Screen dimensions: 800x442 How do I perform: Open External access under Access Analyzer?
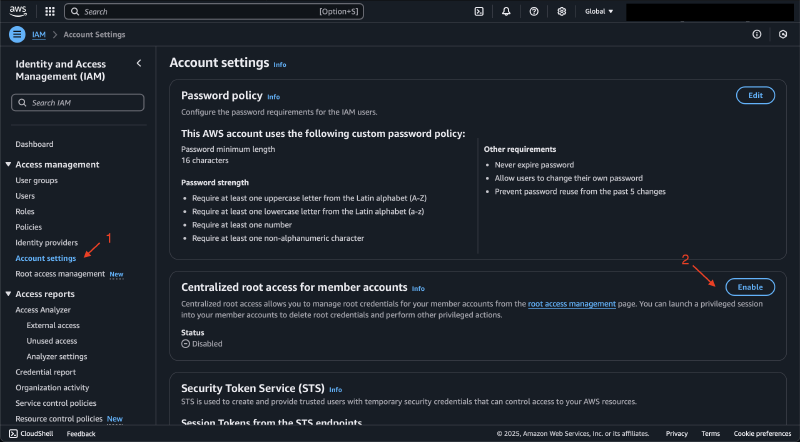tap(53, 326)
